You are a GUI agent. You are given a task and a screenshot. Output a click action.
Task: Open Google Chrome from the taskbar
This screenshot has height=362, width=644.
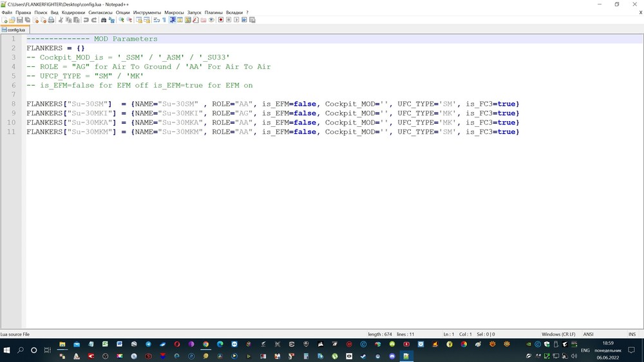205,345
